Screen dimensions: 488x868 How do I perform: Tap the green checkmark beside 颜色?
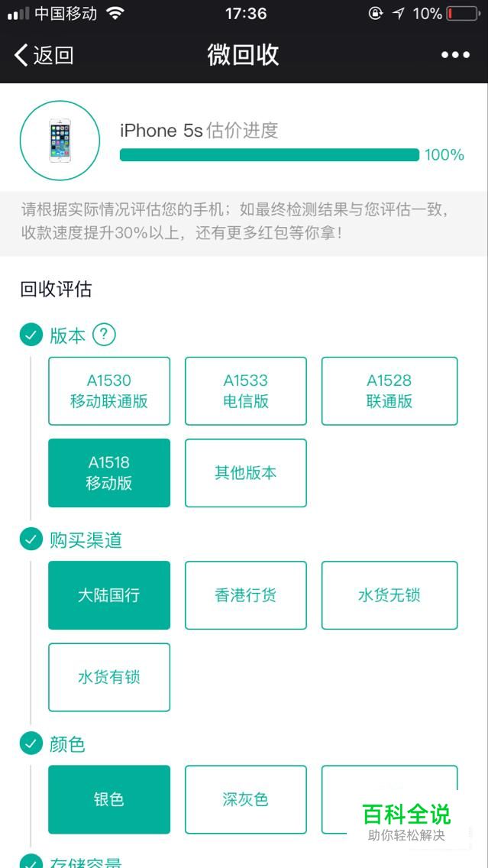(31, 743)
